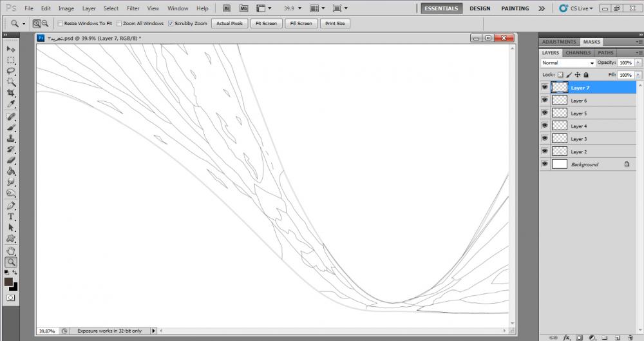Switch to the Hand tool

pos(11,251)
